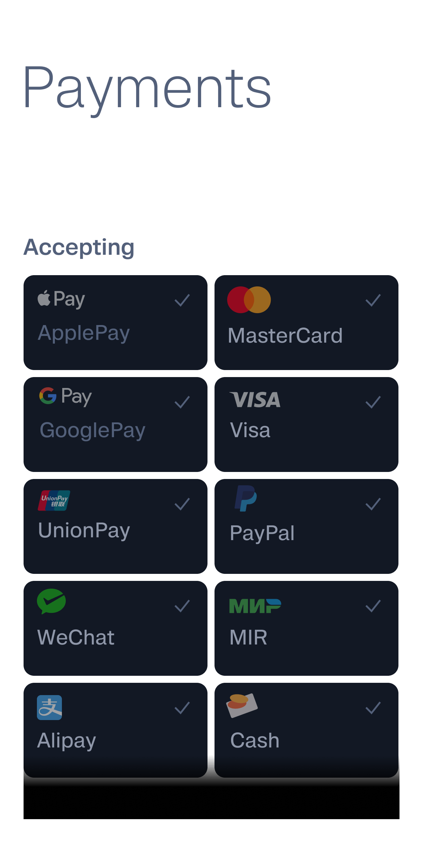Screen dimensions: 422x868
Task: Click the MIR payment logo
Action: [x=255, y=606]
